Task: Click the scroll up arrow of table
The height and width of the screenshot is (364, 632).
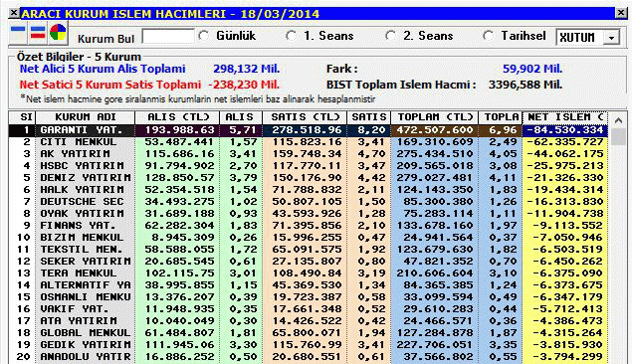Action: pyautogui.click(x=618, y=120)
